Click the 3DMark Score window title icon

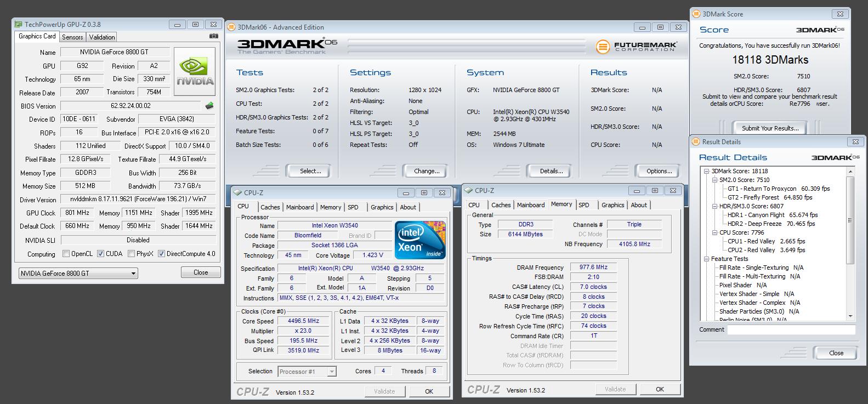(696, 14)
